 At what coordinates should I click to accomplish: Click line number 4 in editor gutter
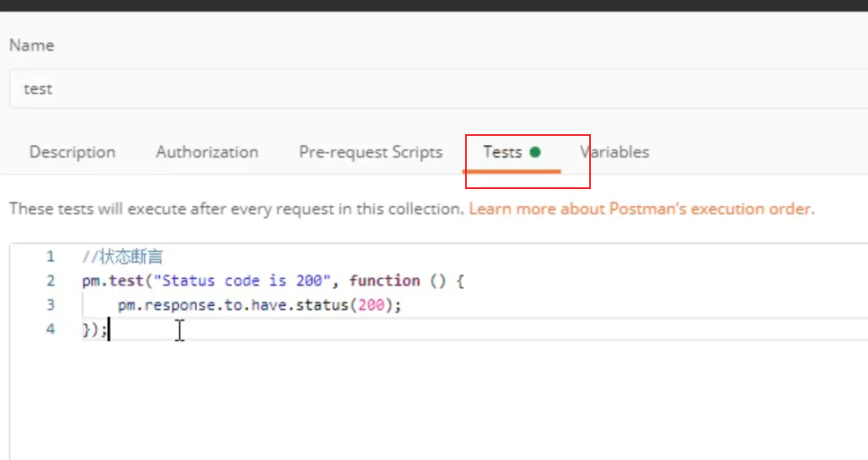[x=50, y=329]
